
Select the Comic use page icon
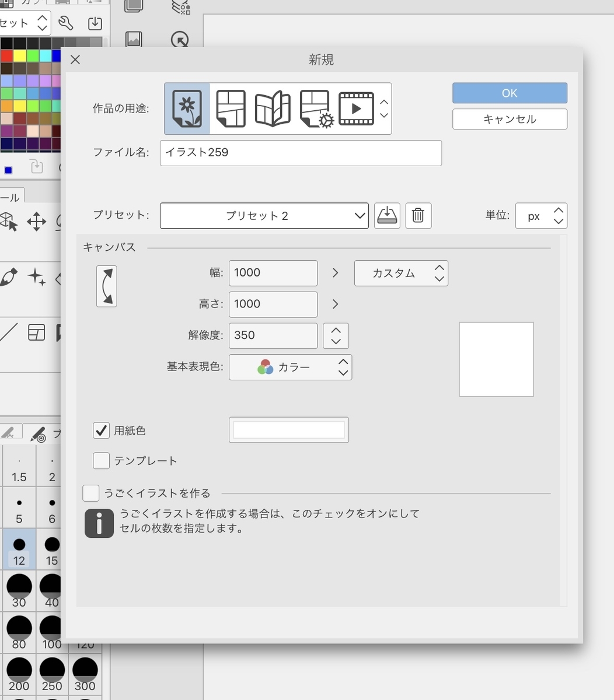pyautogui.click(x=231, y=108)
